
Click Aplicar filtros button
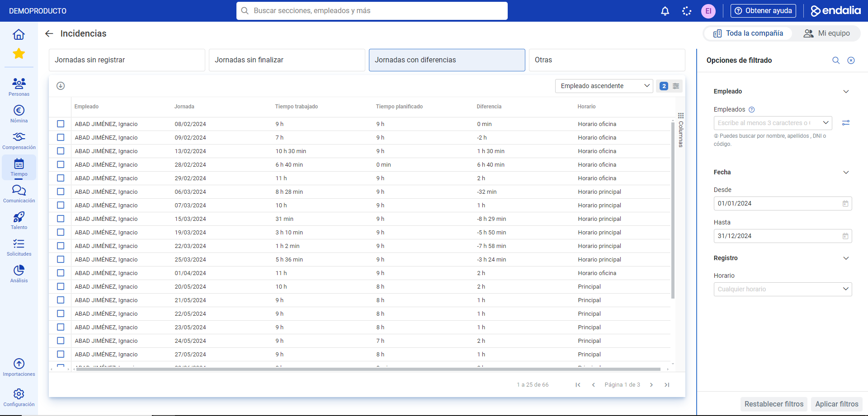(x=837, y=404)
